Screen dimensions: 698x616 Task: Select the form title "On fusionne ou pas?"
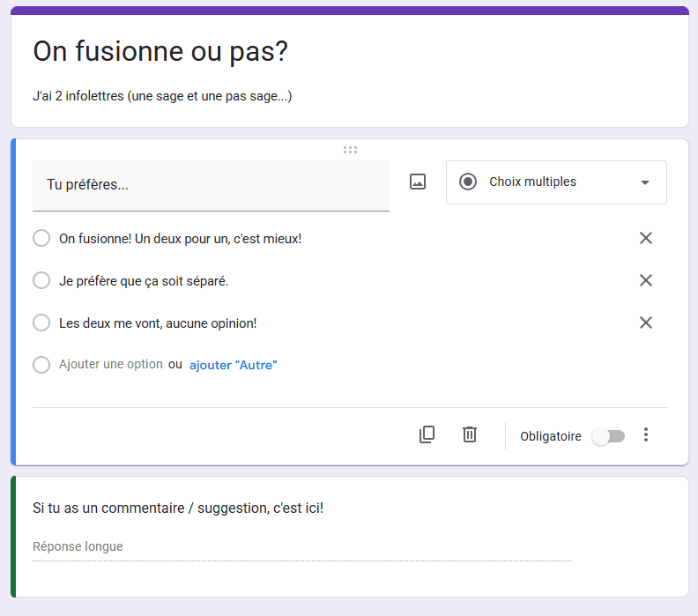point(160,52)
